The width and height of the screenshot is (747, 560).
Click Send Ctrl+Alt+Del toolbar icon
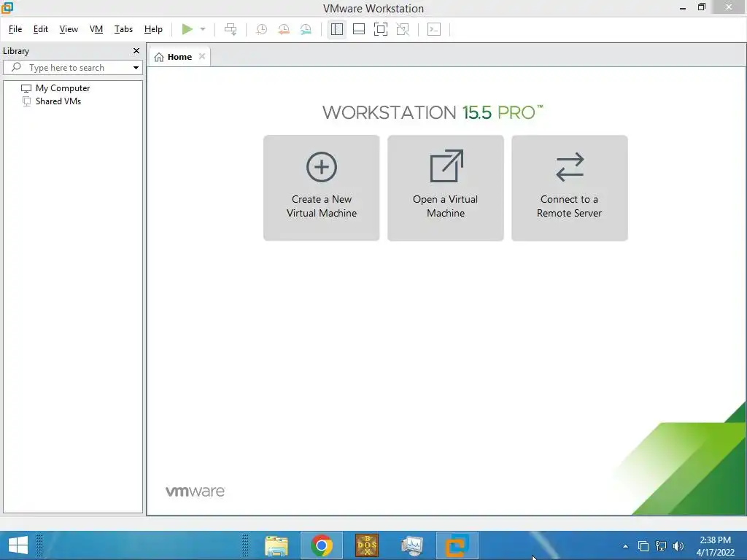(x=231, y=29)
